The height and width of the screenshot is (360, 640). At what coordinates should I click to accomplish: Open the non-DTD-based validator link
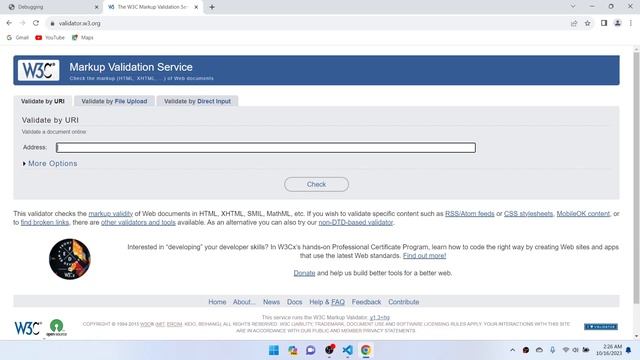pos(356,222)
